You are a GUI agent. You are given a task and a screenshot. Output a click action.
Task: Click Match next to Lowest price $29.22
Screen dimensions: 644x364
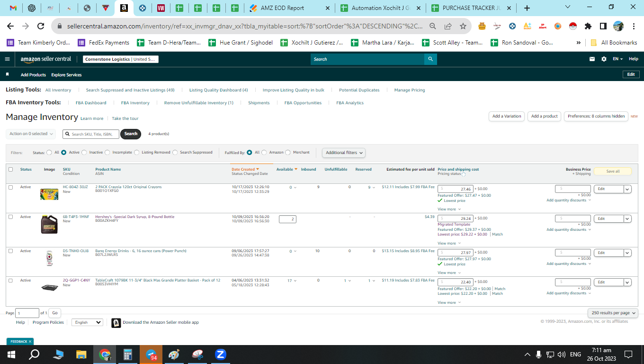[497, 234]
